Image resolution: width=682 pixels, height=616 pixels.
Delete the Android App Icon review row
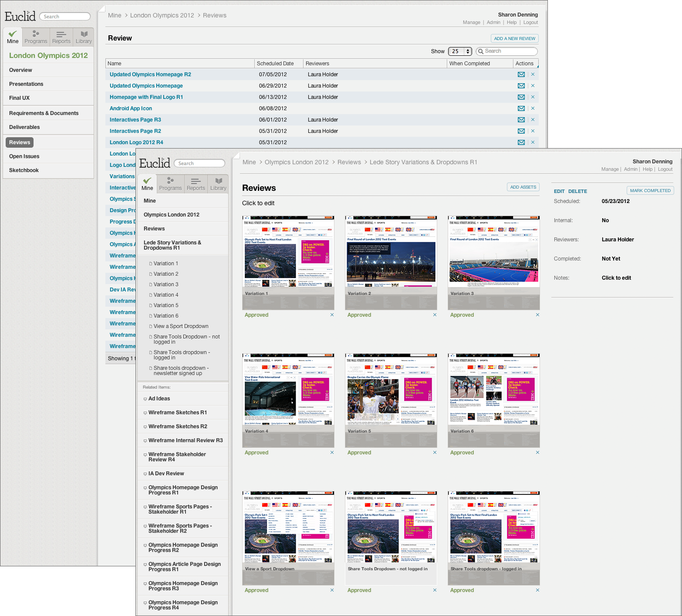coord(533,108)
